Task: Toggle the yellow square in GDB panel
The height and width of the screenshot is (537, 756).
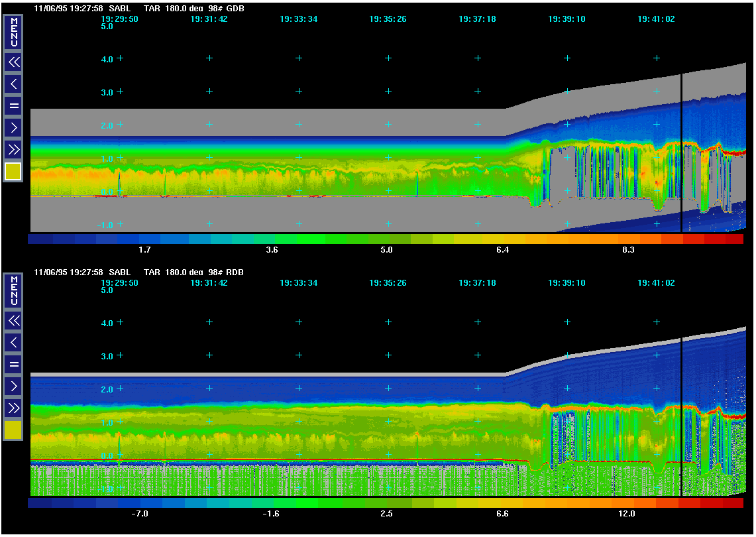Action: coord(13,172)
